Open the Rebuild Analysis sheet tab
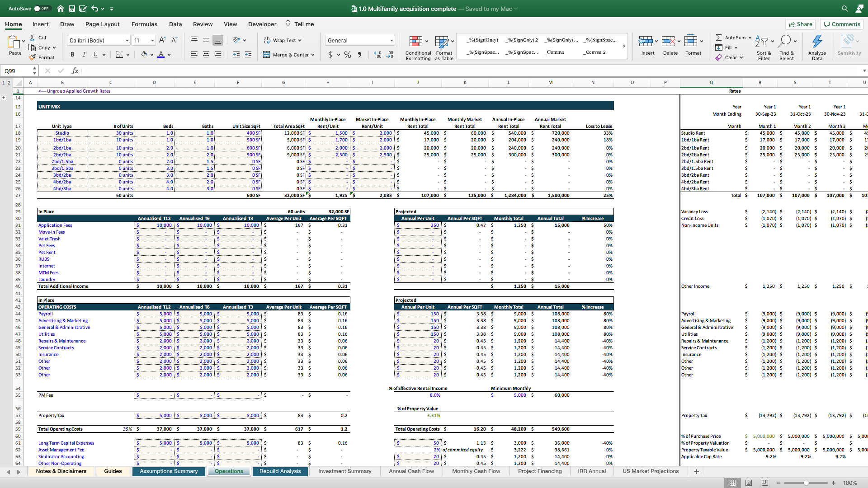The height and width of the screenshot is (488, 868). point(280,471)
